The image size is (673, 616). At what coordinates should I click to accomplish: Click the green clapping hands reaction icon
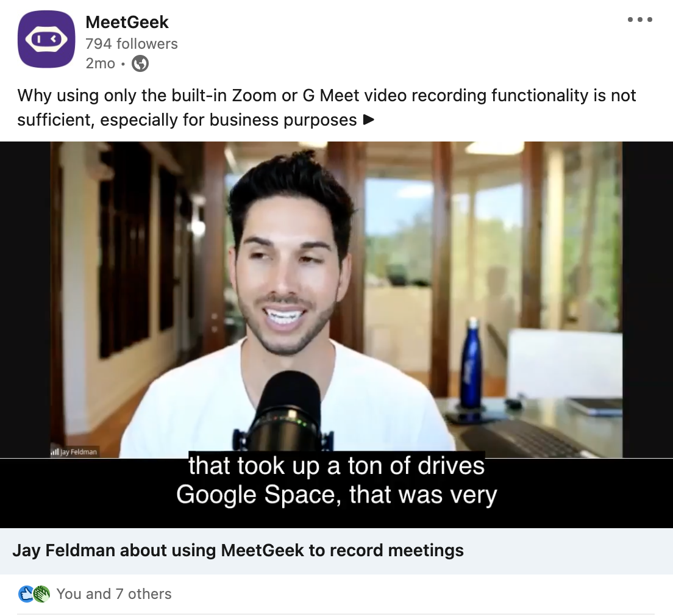pyautogui.click(x=41, y=594)
